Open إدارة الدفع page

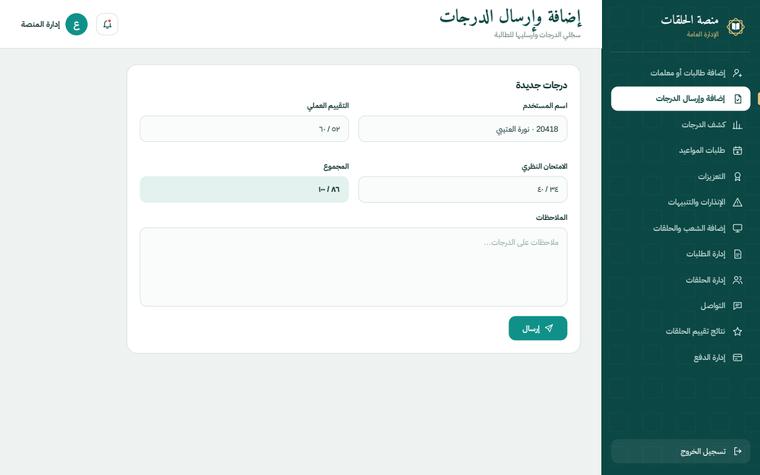[x=681, y=358]
